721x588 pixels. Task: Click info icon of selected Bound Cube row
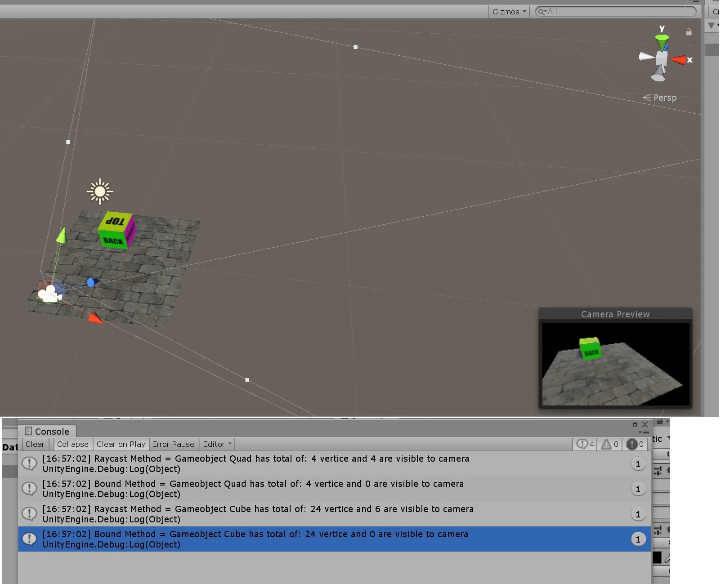[29, 539]
